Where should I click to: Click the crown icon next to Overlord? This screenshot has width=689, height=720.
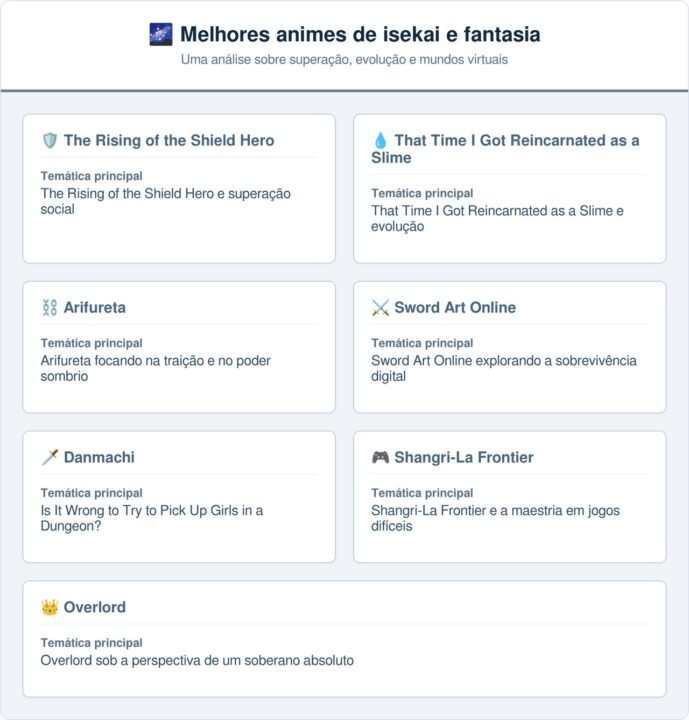pos(50,608)
